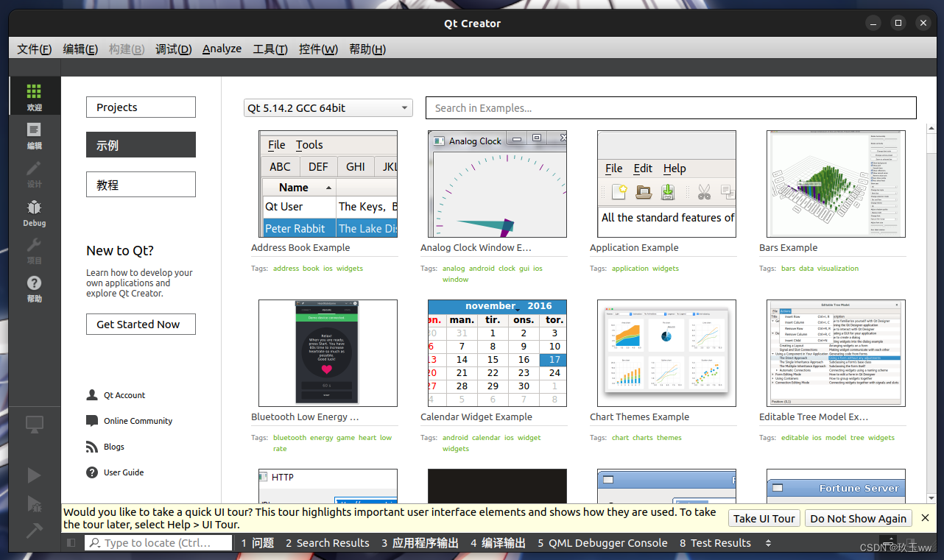Open the 5 QML Debugger Console pane

(602, 543)
